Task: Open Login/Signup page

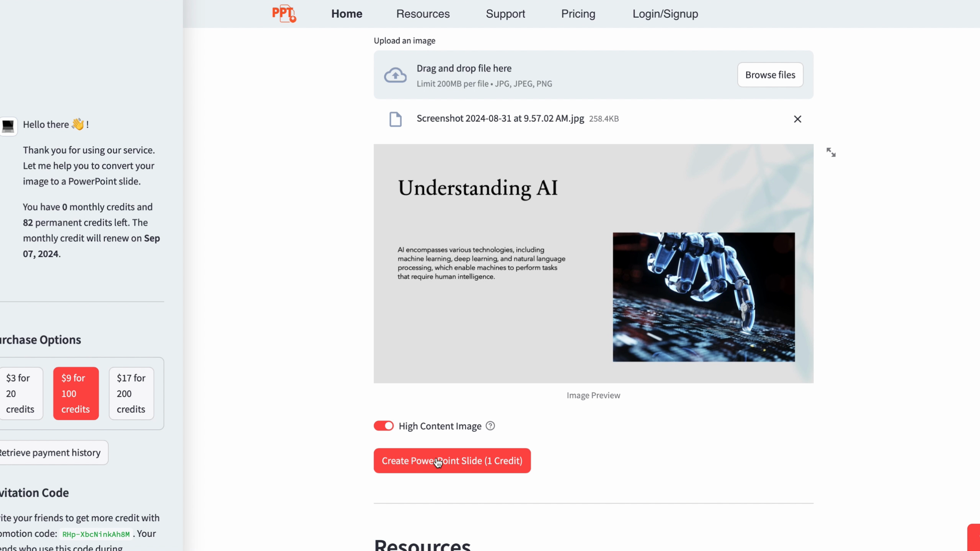Action: 665,14
